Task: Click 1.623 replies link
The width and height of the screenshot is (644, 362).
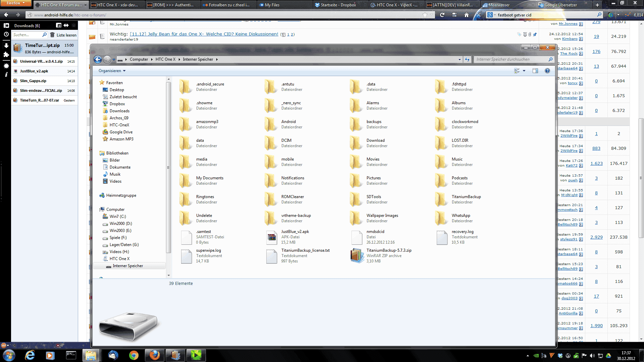Action: [x=596, y=163]
